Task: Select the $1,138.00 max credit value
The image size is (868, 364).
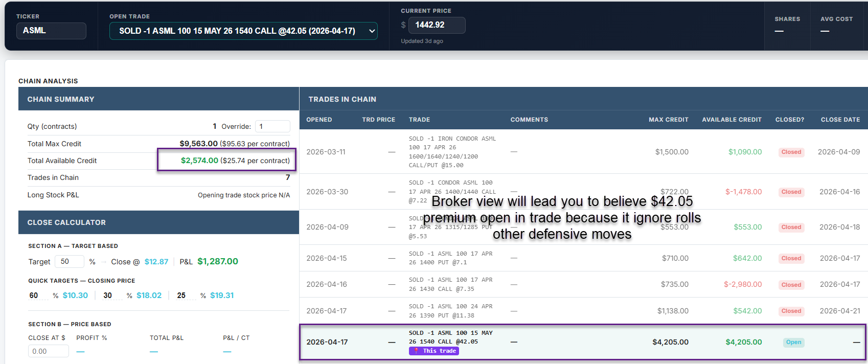Action: click(x=673, y=311)
